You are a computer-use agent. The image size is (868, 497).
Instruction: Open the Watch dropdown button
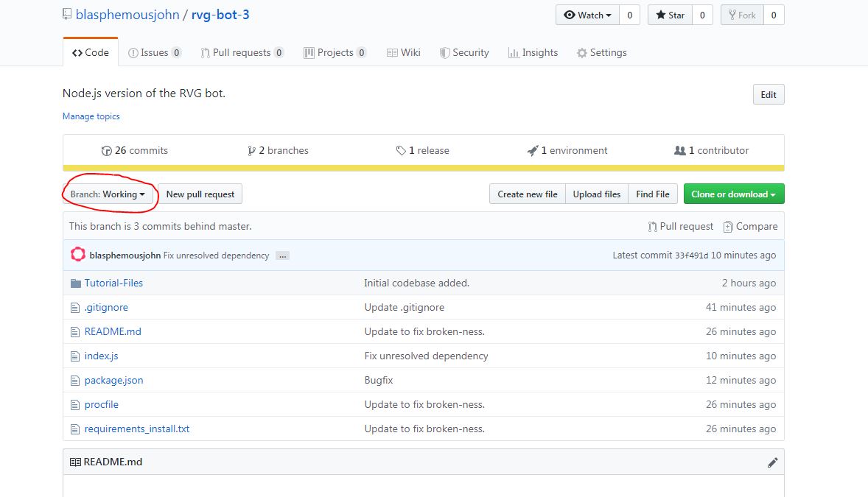(587, 15)
